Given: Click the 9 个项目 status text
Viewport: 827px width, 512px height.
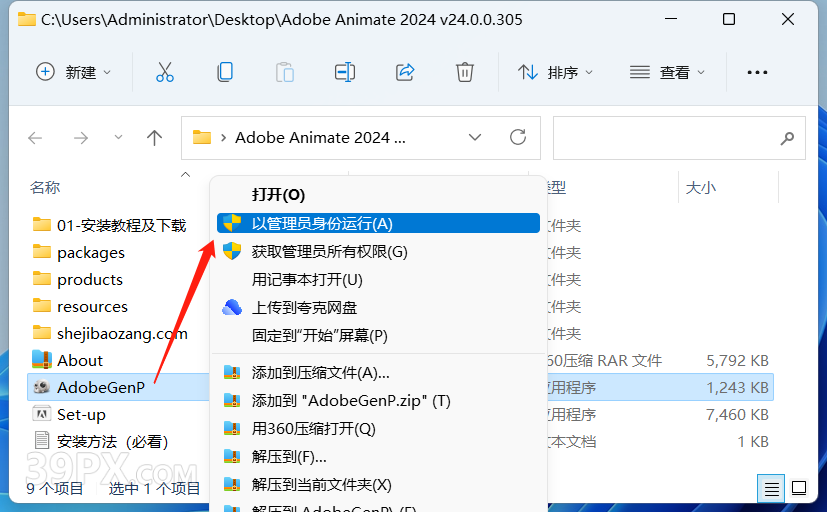Looking at the screenshot, I should coord(54,489).
